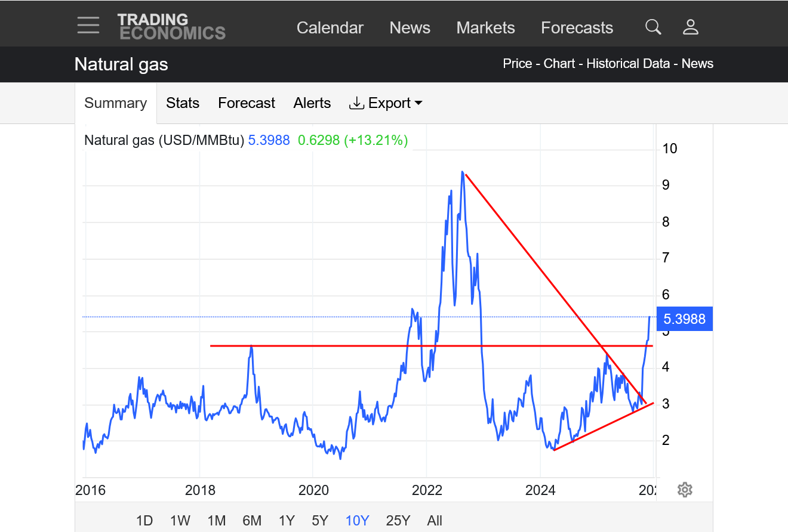The height and width of the screenshot is (532, 788).
Task: Open Markets in top navigation
Action: click(486, 28)
